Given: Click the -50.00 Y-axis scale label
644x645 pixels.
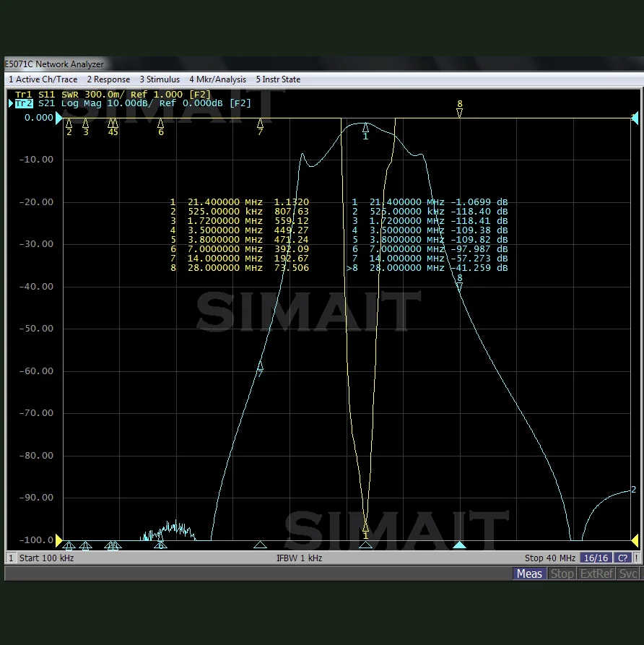Looking at the screenshot, I should tap(36, 329).
